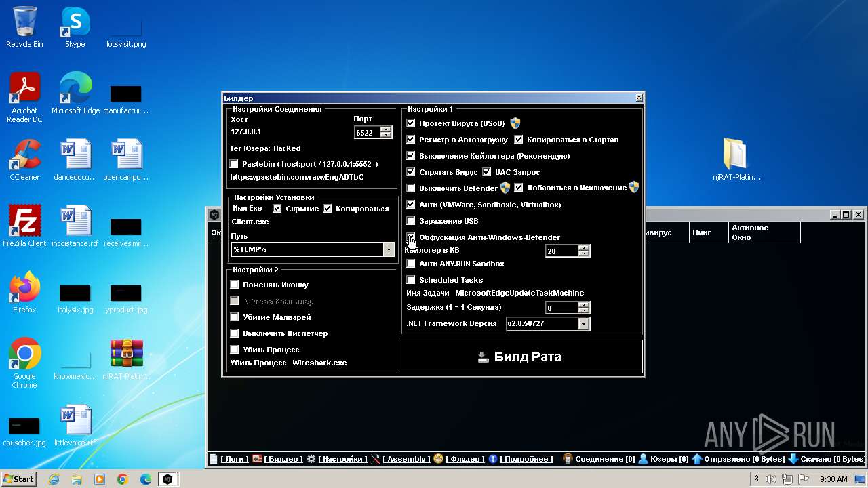Open Acrobat Reader DC shortcut
The height and width of the screenshot is (488, 868).
click(24, 98)
